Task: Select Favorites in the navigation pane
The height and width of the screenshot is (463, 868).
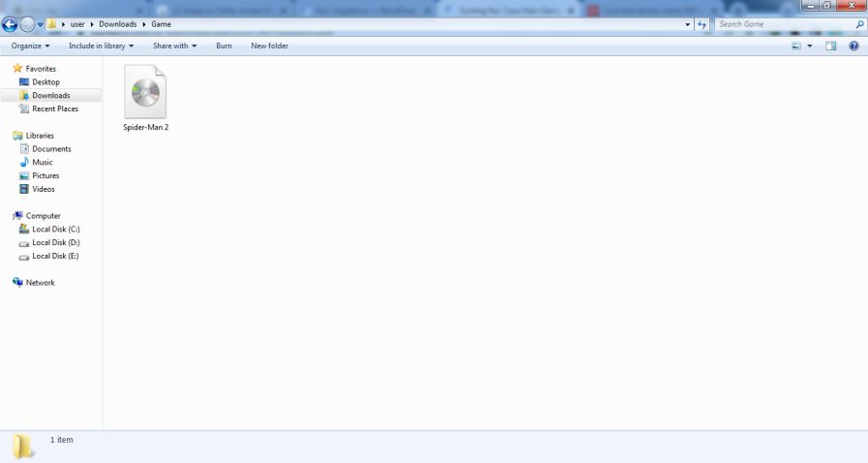Action: pyautogui.click(x=41, y=69)
